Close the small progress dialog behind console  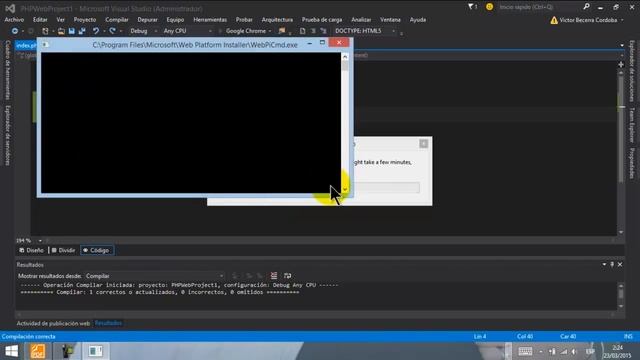[423, 144]
